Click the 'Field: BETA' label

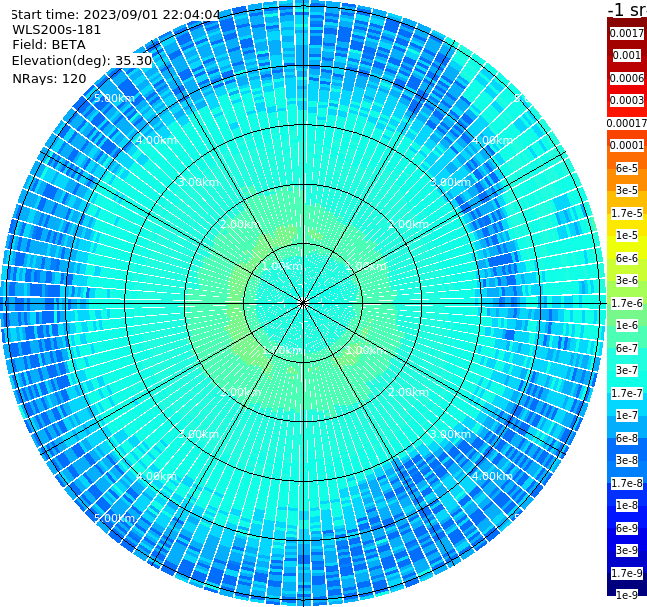tap(49, 45)
